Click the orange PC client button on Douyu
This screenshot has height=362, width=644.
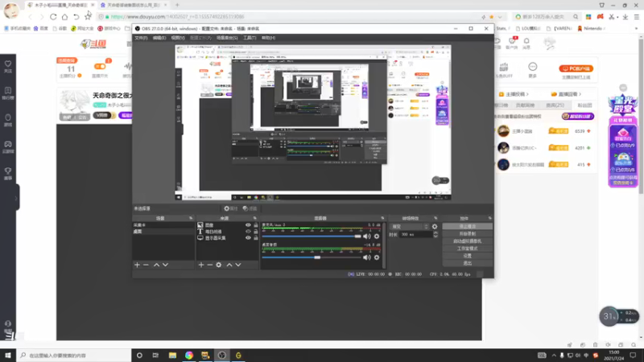click(x=576, y=68)
